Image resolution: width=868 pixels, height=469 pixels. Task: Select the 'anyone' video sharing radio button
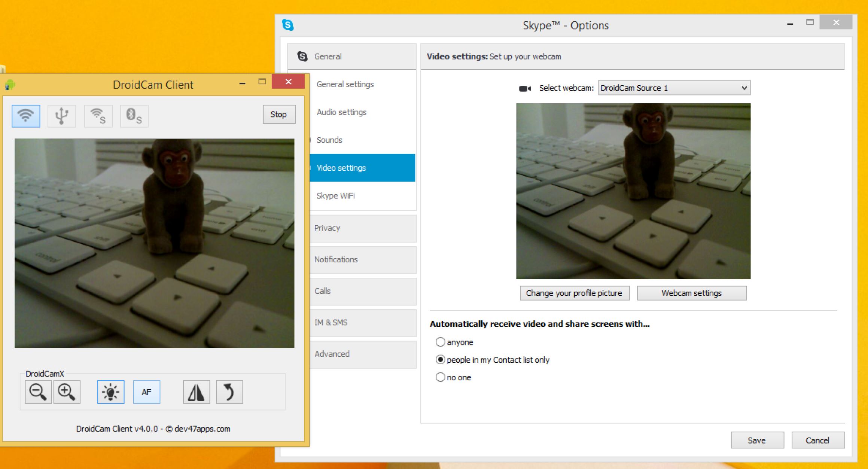coord(439,342)
